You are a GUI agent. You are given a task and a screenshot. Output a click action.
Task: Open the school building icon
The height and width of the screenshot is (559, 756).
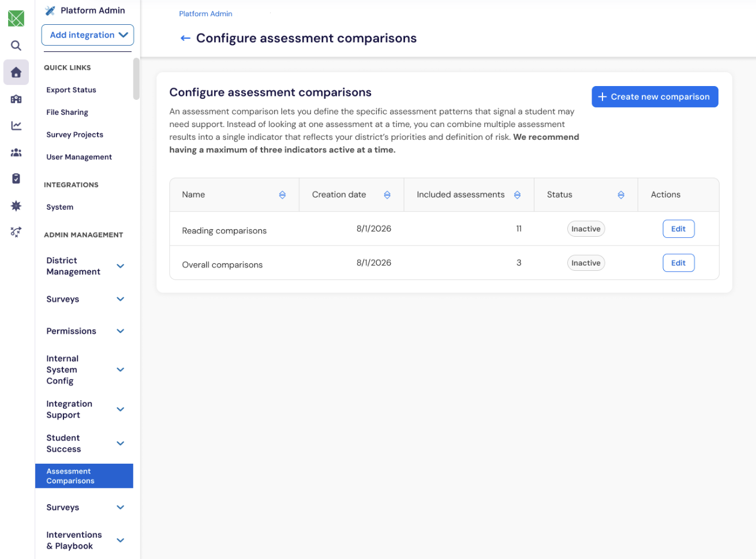pos(16,99)
